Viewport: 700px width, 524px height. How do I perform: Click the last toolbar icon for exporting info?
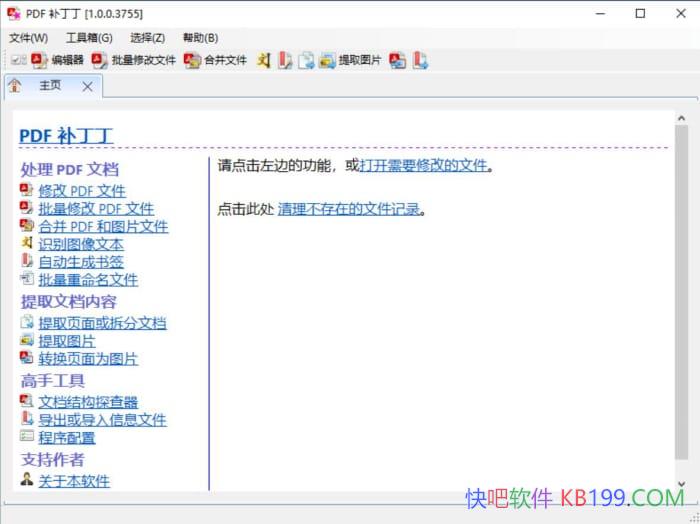pos(421,60)
